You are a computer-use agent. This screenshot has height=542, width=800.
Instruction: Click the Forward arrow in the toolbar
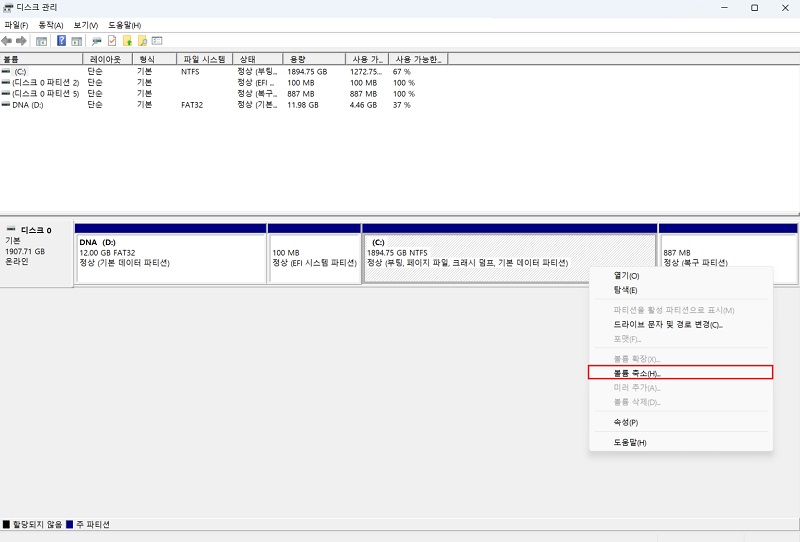click(21, 41)
